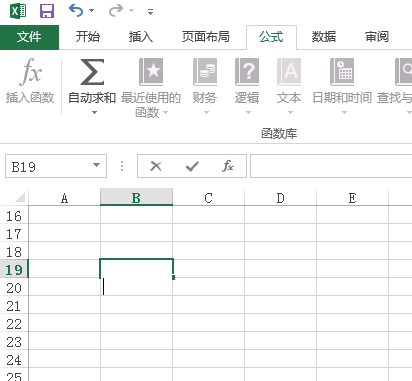Select row 21 header
412x381 pixels.
[14, 306]
